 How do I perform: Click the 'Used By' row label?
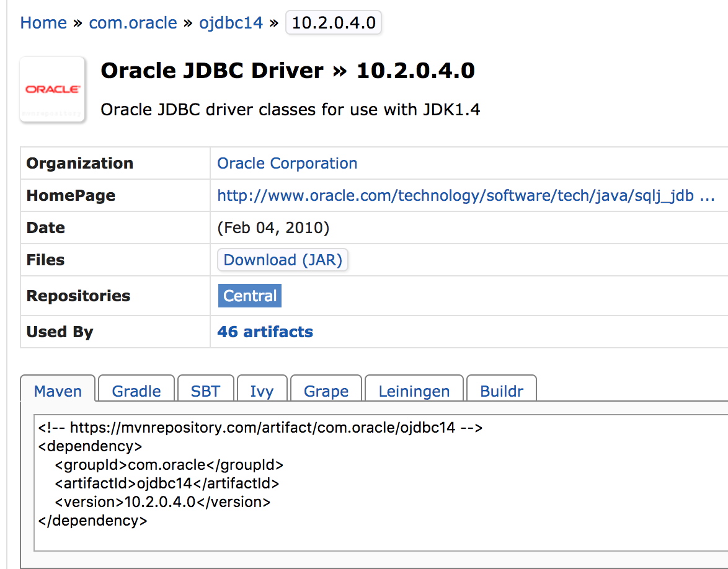tap(60, 332)
